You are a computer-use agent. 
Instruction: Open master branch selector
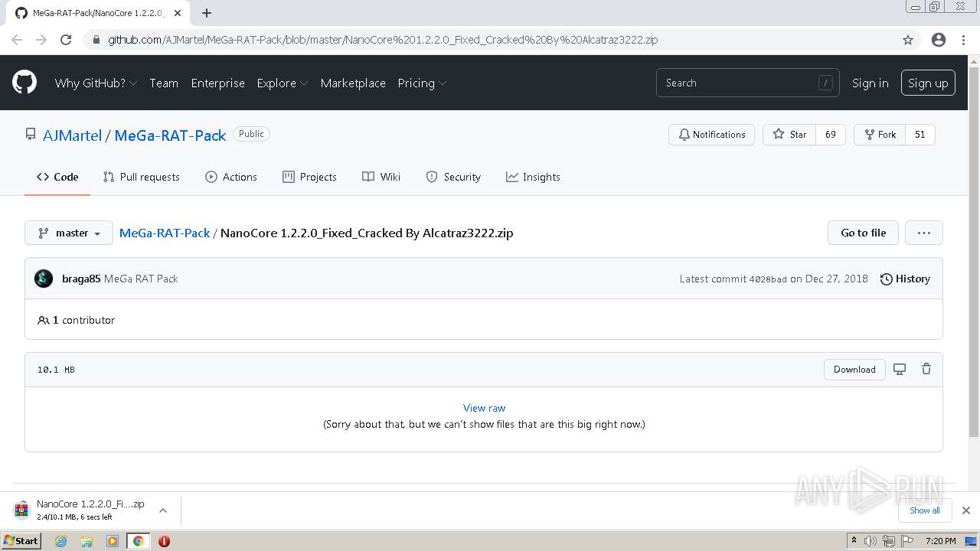[x=69, y=233]
